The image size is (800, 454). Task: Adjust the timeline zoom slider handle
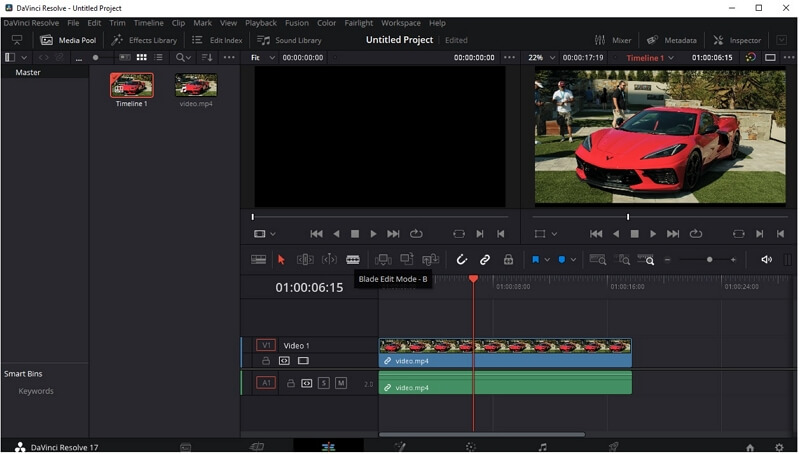[709, 260]
